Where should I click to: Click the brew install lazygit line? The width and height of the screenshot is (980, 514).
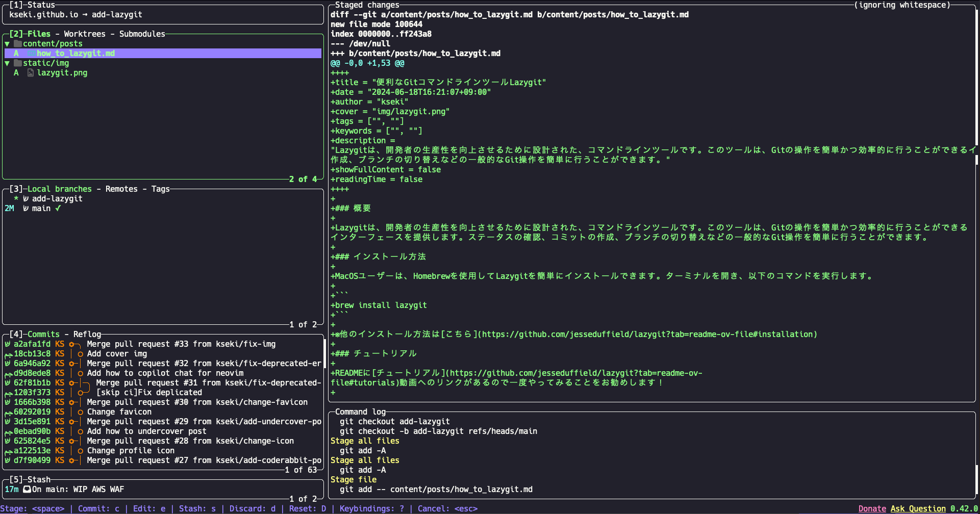(379, 305)
